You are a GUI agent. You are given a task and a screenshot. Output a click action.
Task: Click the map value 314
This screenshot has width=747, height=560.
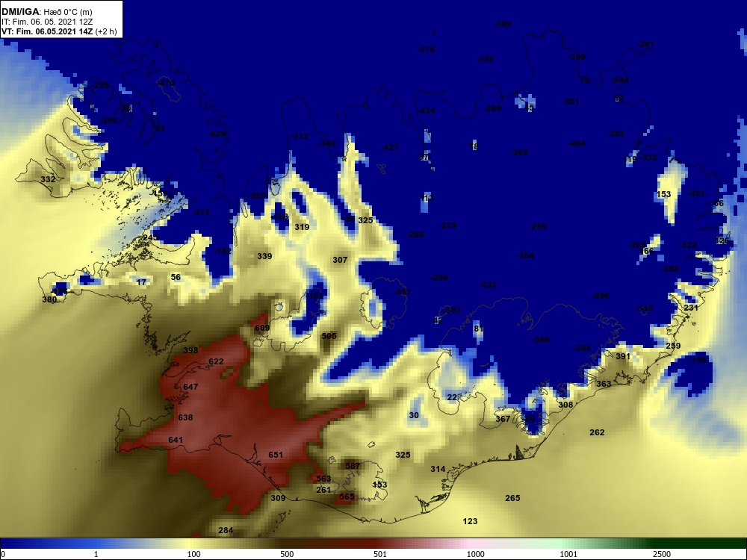(x=438, y=469)
